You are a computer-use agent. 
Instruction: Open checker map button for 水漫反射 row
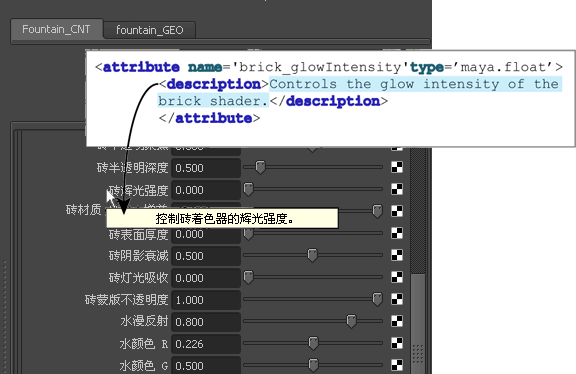coord(397,321)
